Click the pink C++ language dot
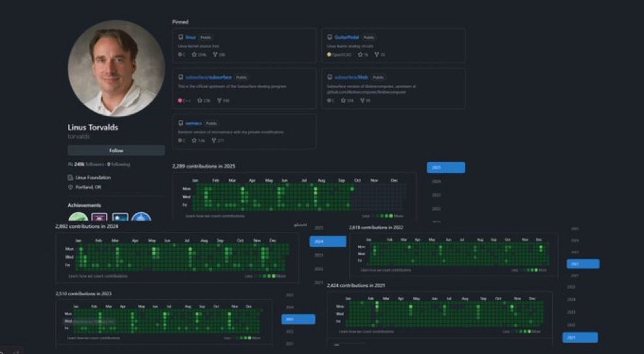Viewport: 644px width, 354px height. (180, 101)
